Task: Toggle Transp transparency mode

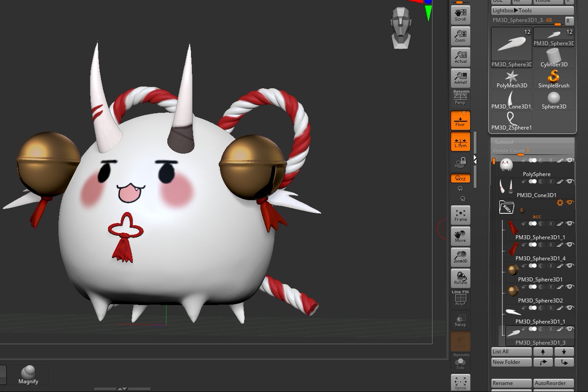Action: click(461, 320)
